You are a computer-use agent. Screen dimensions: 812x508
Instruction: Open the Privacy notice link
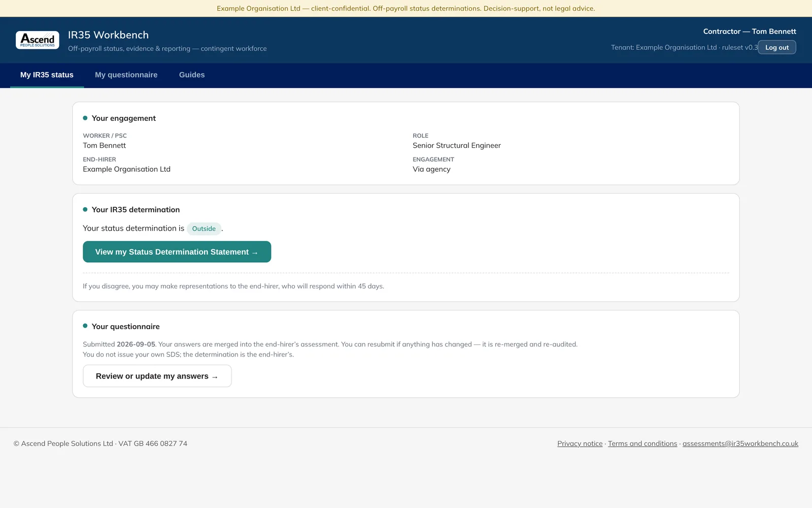[580, 443]
